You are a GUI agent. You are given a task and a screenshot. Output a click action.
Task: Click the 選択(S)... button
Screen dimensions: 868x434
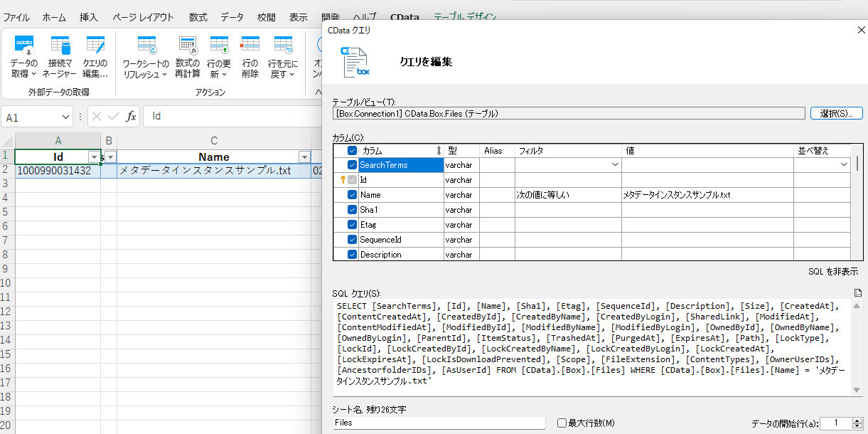coord(836,113)
